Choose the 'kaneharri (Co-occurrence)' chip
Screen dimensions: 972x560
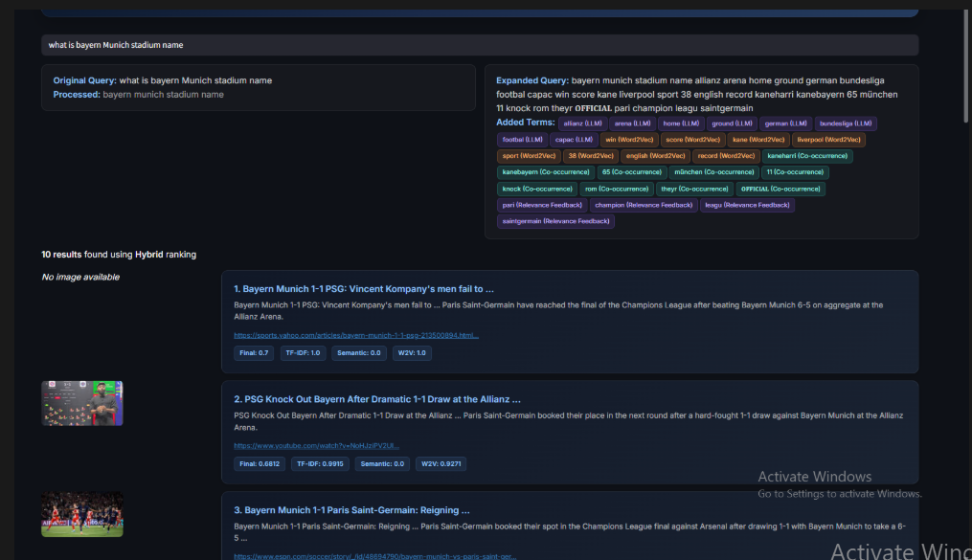[807, 155]
